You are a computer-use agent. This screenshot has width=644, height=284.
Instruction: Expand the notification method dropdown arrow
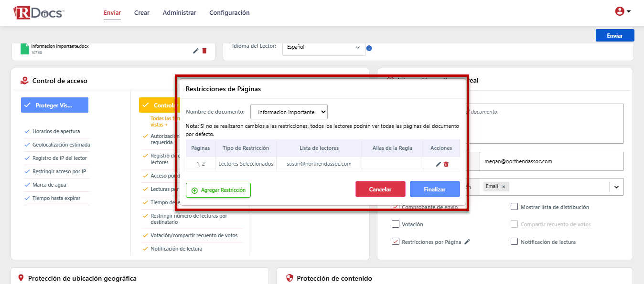pyautogui.click(x=616, y=187)
